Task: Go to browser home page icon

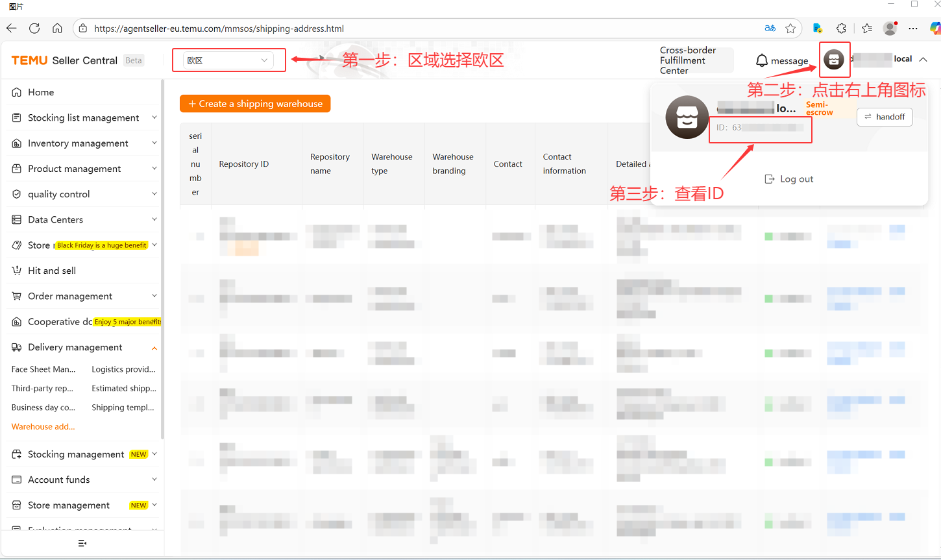Action: coord(57,29)
